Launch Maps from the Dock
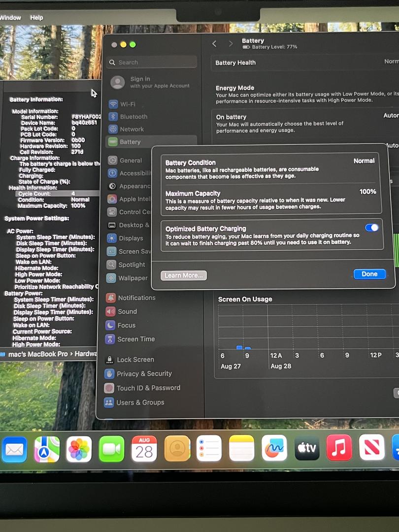 [x=47, y=450]
